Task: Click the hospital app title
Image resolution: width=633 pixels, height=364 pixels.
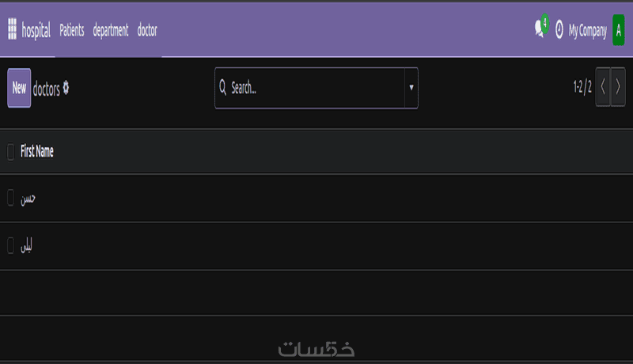Action: point(36,31)
